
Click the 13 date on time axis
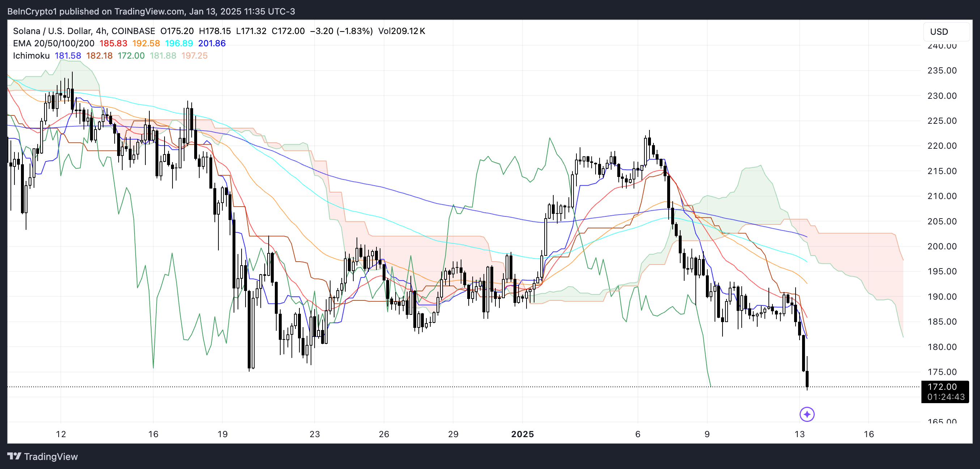tap(799, 434)
